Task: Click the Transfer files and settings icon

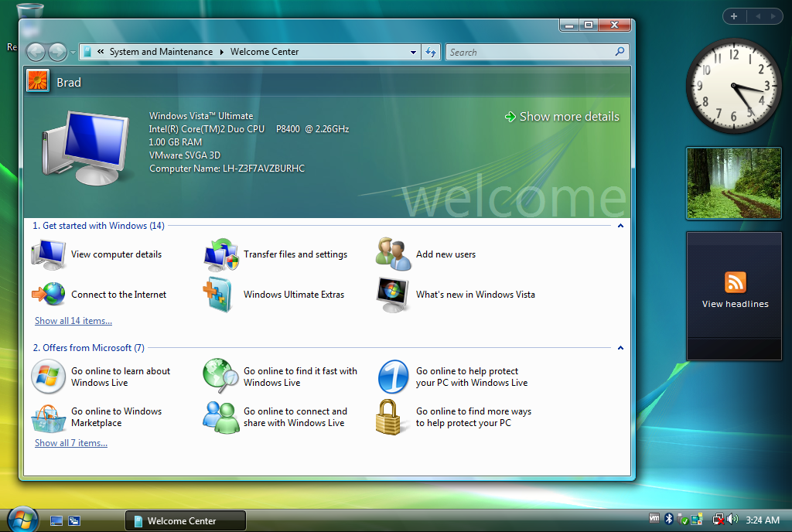Action: [220, 254]
